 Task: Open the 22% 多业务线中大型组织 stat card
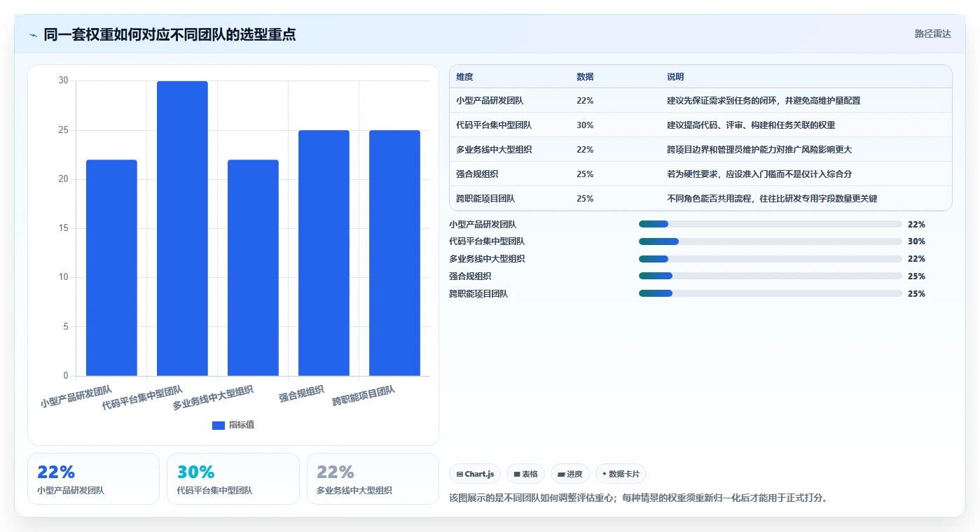point(373,479)
